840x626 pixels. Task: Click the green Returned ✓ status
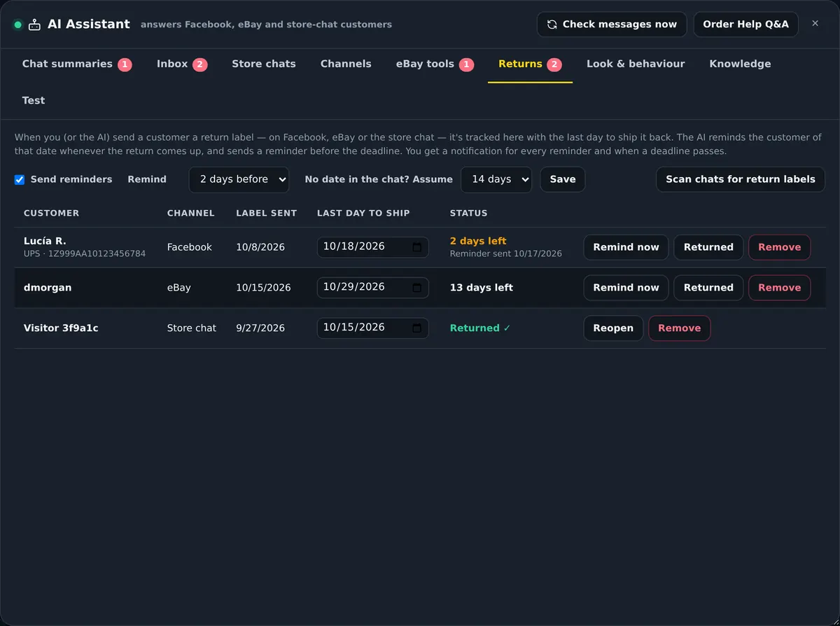(480, 328)
